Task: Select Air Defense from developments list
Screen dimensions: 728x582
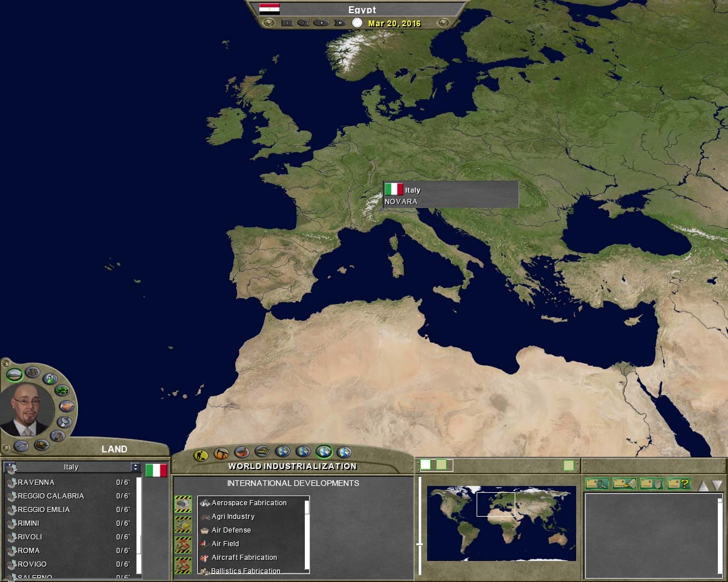Action: tap(231, 530)
